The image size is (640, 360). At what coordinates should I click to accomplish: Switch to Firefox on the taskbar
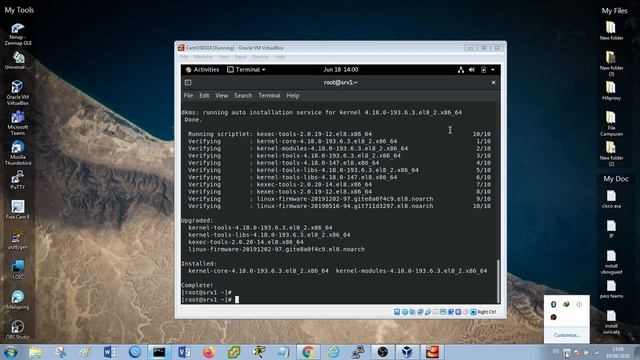coord(209,352)
